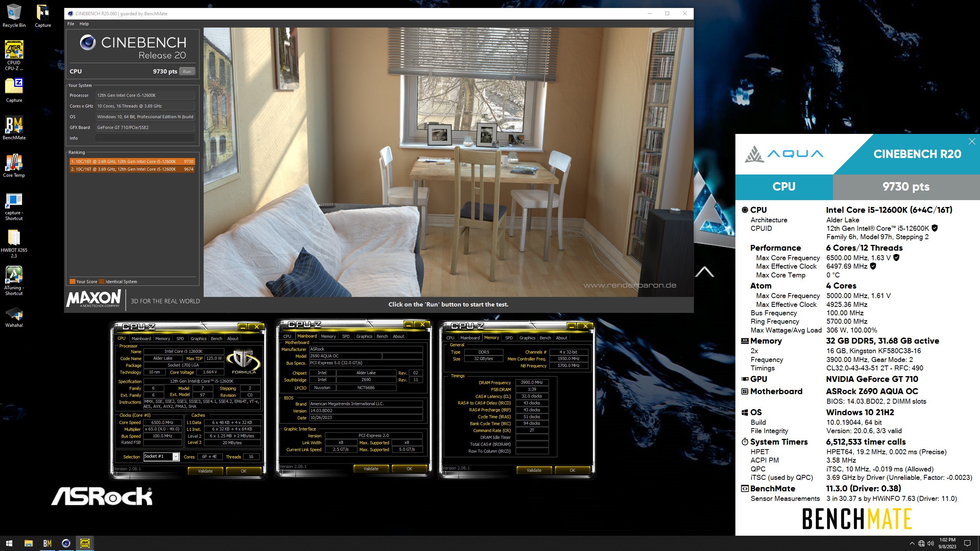Open the capture - Shortcut icon
Viewport: 980px width, 551px height.
pos(14,206)
